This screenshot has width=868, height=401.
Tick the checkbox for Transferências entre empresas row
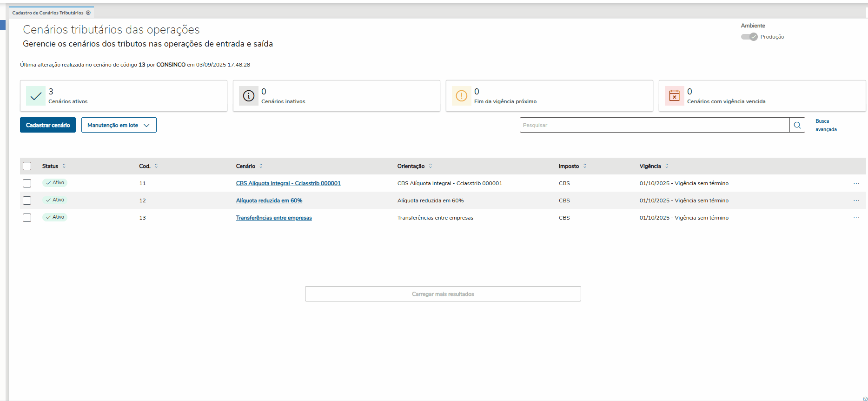[x=27, y=218]
